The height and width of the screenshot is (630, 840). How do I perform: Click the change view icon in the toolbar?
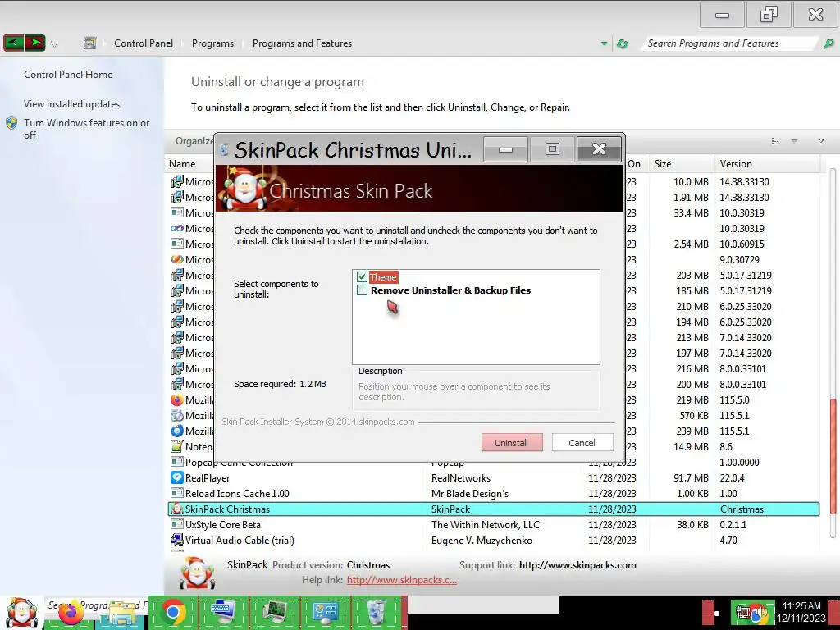coord(774,141)
